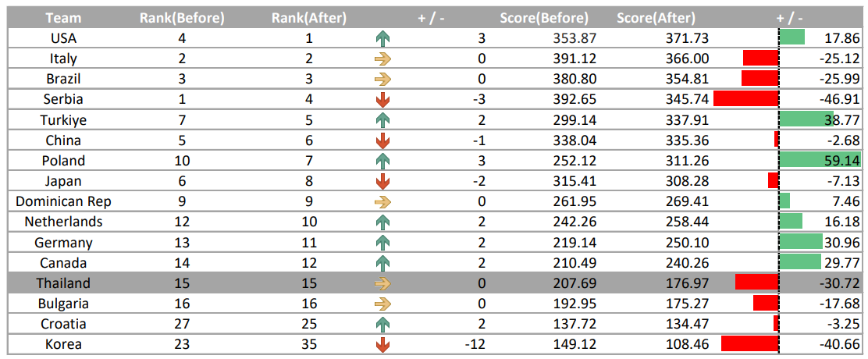Click the Croatia team name cell
Viewport: 868px width, 359px height.
[63, 325]
